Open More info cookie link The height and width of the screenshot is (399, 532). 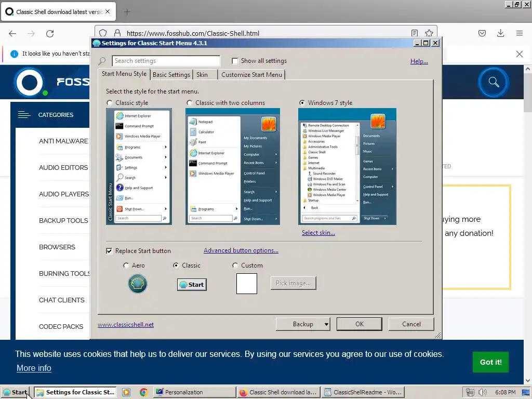[x=34, y=368]
